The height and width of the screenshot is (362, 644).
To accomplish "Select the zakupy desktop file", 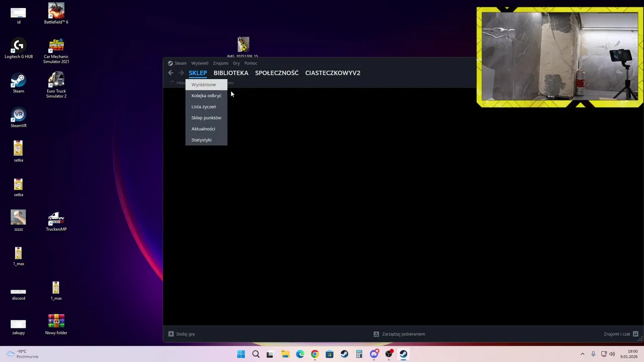I will (19, 326).
